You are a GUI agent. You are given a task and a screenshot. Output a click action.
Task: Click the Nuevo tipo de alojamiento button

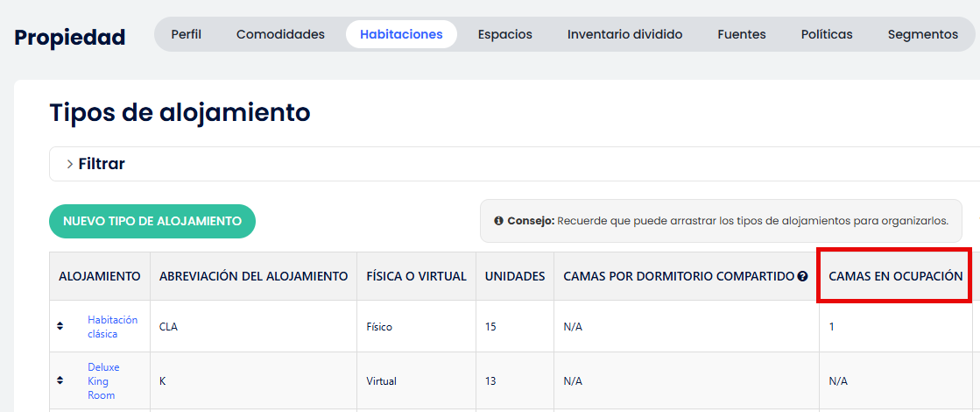pos(152,221)
